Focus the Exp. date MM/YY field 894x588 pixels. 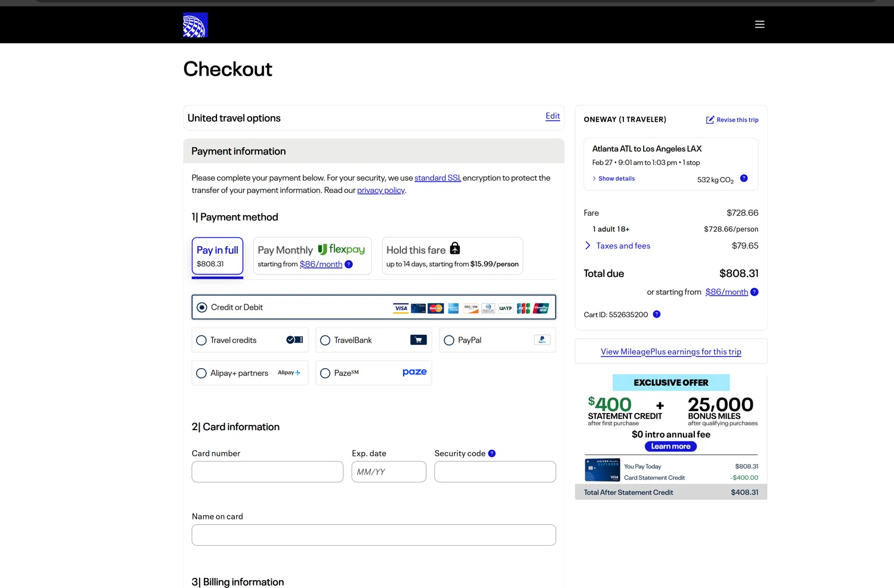click(389, 472)
